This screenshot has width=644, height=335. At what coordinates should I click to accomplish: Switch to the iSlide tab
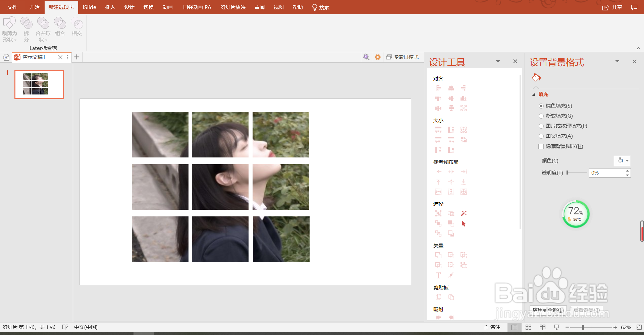90,7
